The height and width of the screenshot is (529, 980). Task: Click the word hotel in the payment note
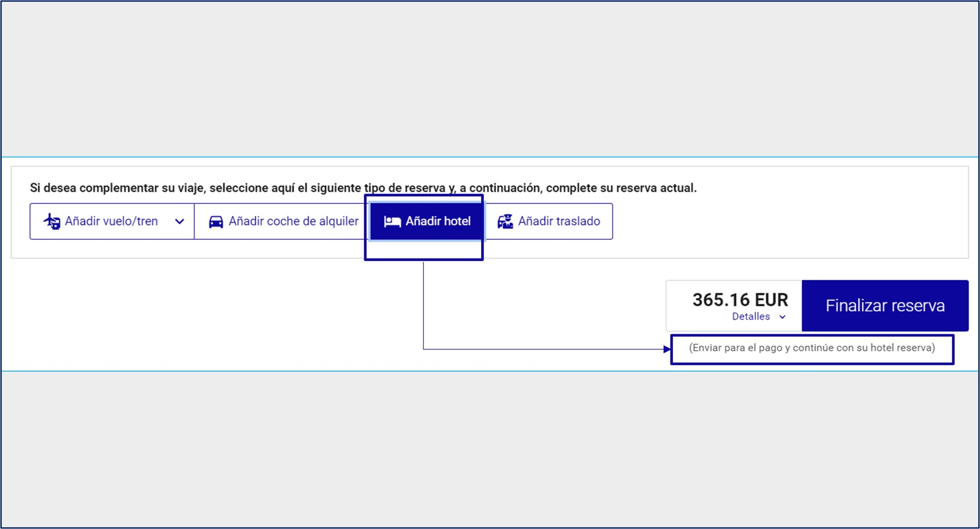point(882,348)
